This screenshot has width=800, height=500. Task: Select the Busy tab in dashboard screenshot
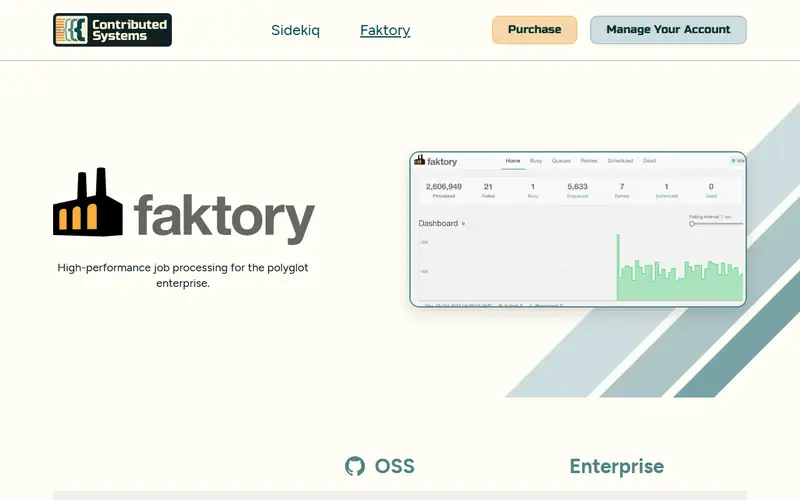pyautogui.click(x=536, y=161)
